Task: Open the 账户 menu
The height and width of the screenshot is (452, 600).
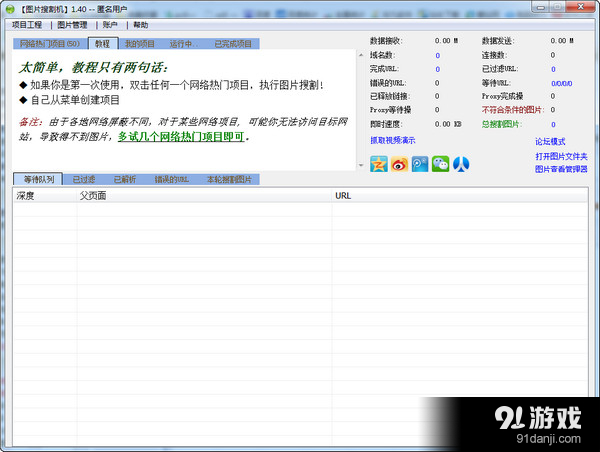Action: (109, 25)
